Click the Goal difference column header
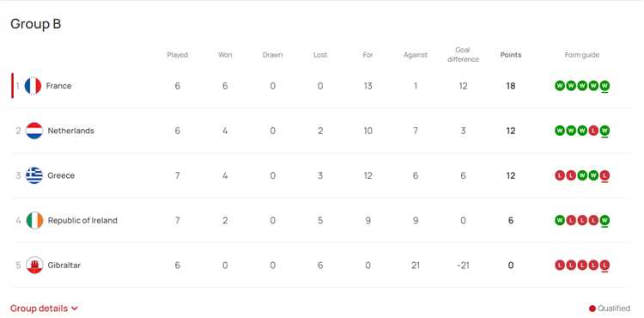Image resolution: width=644 pixels, height=318 pixels. pyautogui.click(x=463, y=55)
